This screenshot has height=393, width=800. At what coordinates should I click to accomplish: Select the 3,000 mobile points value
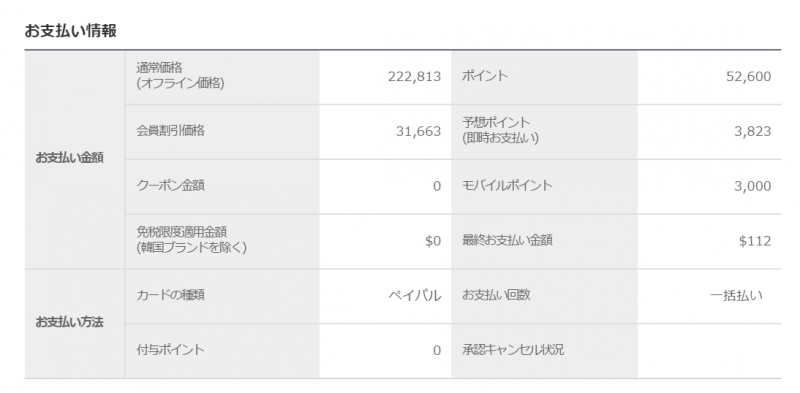tap(753, 186)
